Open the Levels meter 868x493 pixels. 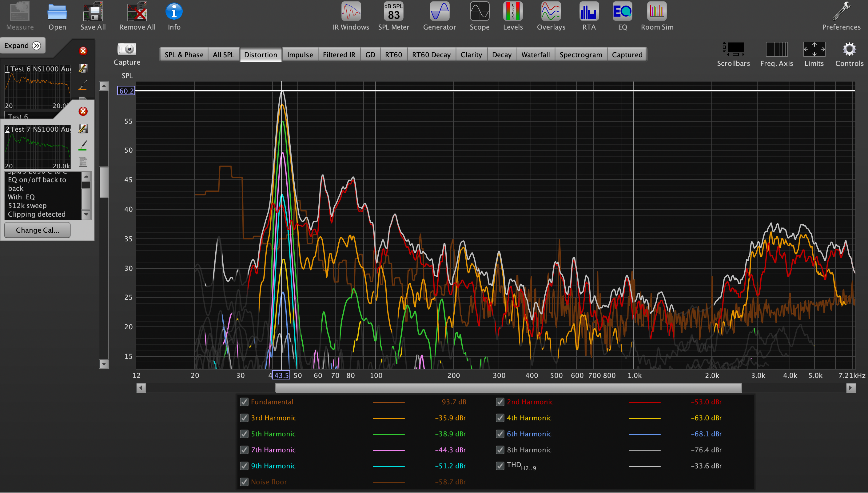click(x=513, y=11)
